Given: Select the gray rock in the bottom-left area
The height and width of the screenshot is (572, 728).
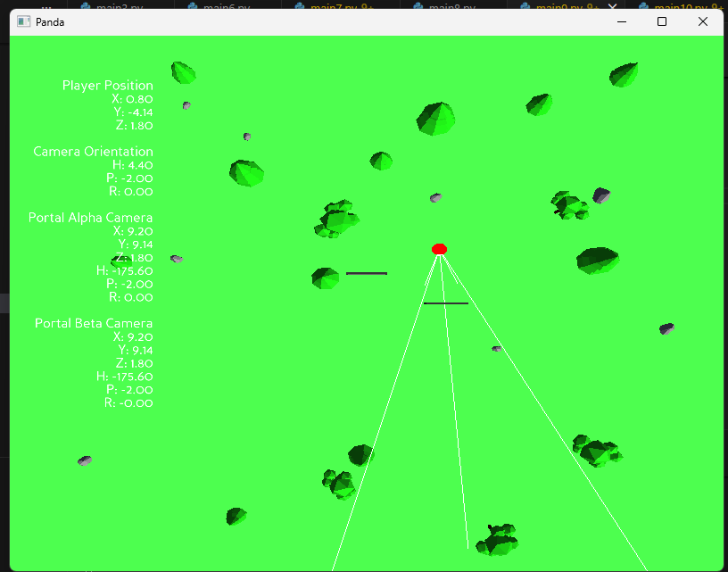Looking at the screenshot, I should coord(85,460).
